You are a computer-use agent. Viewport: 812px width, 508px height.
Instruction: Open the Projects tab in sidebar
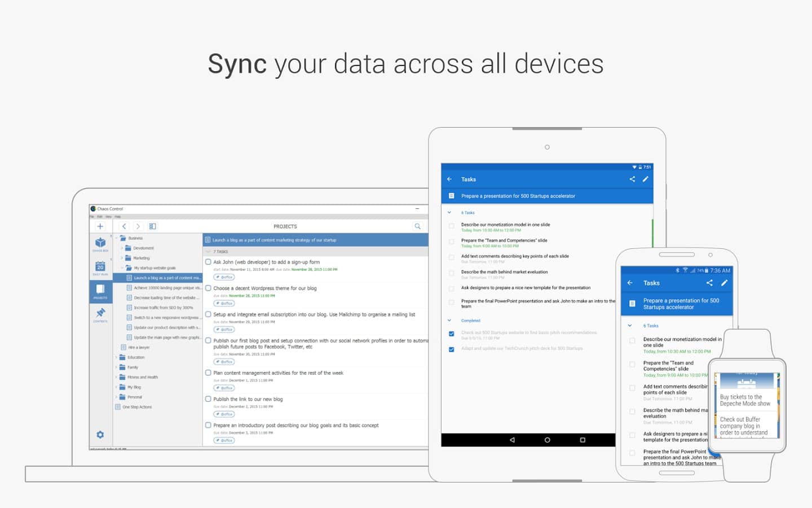(100, 291)
